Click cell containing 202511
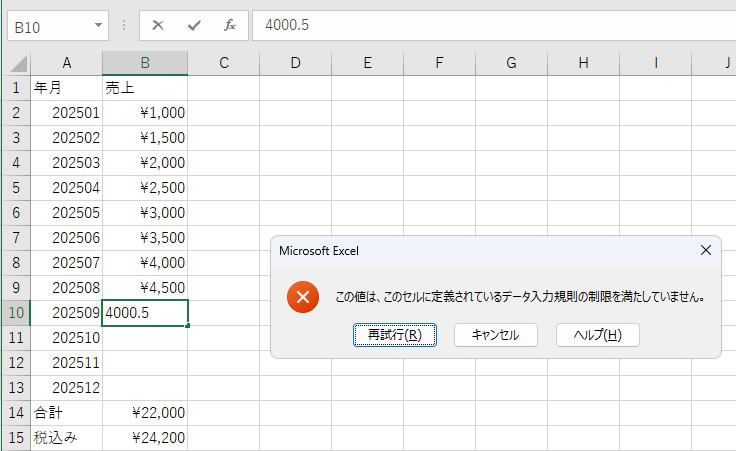The image size is (736, 451). [67, 363]
